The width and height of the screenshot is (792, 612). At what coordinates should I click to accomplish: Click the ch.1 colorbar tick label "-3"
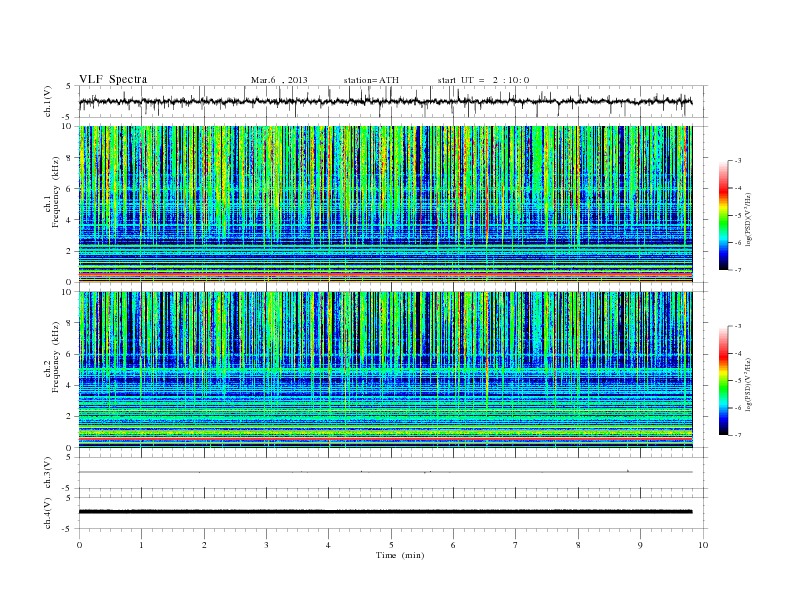[x=738, y=161]
